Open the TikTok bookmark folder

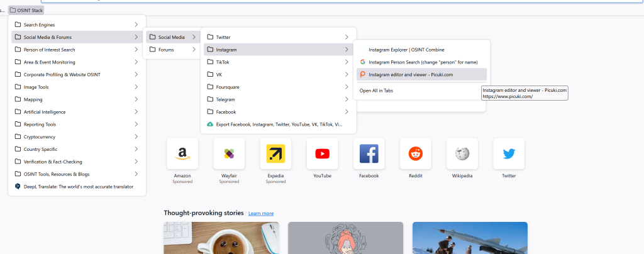tap(279, 62)
